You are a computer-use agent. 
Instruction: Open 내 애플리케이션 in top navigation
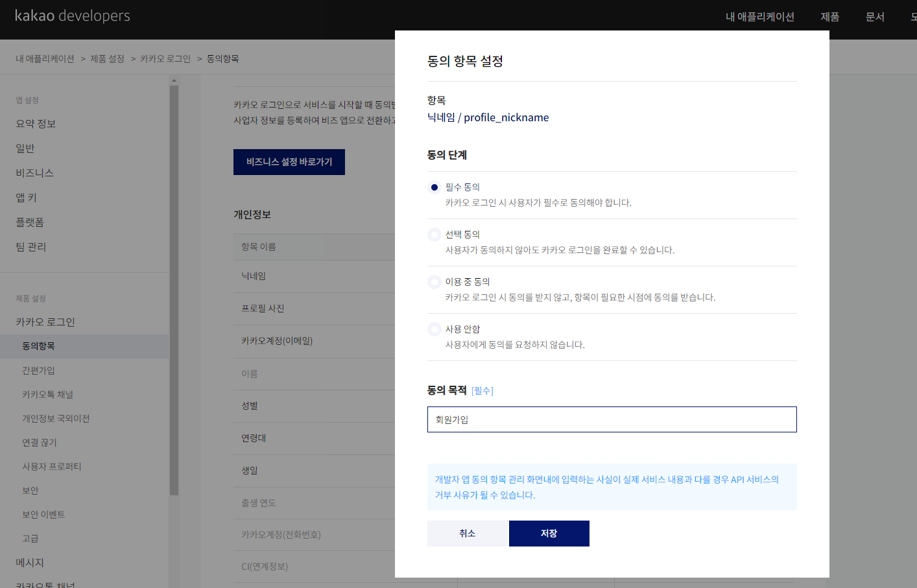pos(760,17)
